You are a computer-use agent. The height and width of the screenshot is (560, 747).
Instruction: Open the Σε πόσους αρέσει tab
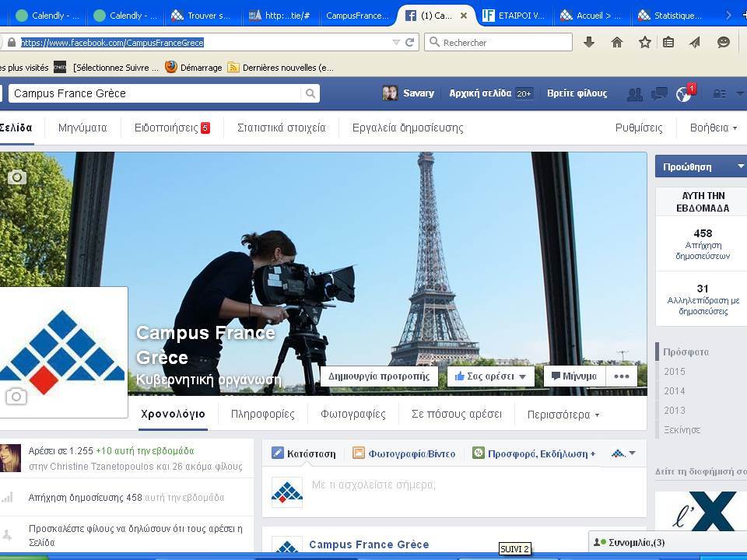pos(457,415)
